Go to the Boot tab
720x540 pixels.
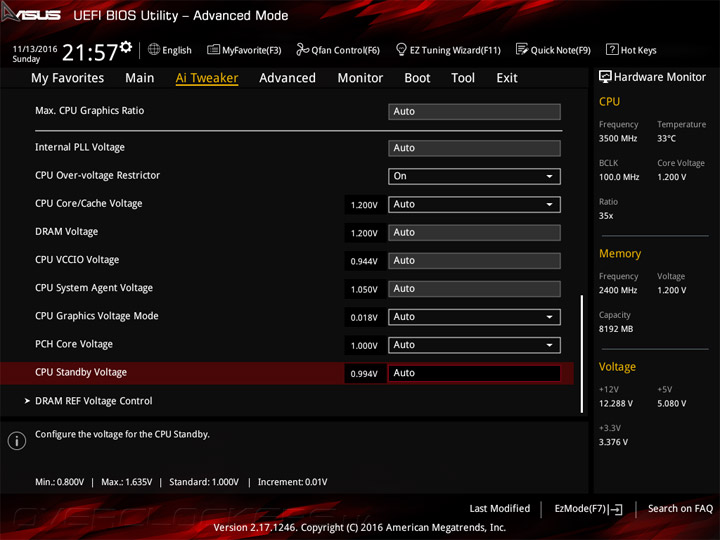417,78
